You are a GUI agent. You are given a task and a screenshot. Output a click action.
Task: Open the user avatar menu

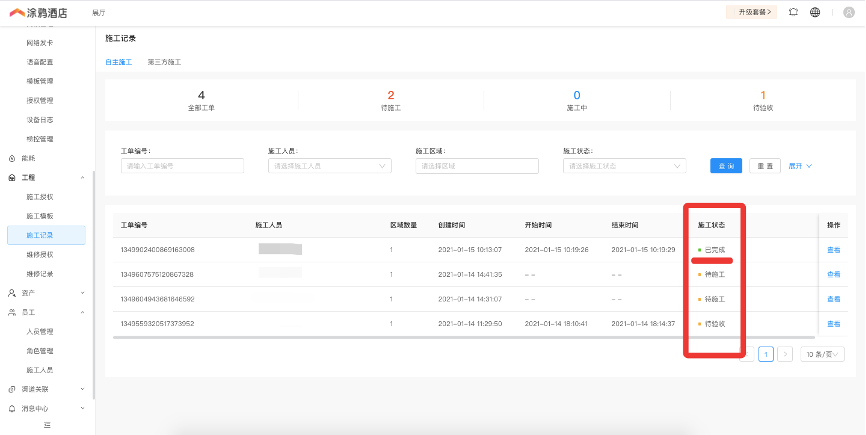point(849,12)
